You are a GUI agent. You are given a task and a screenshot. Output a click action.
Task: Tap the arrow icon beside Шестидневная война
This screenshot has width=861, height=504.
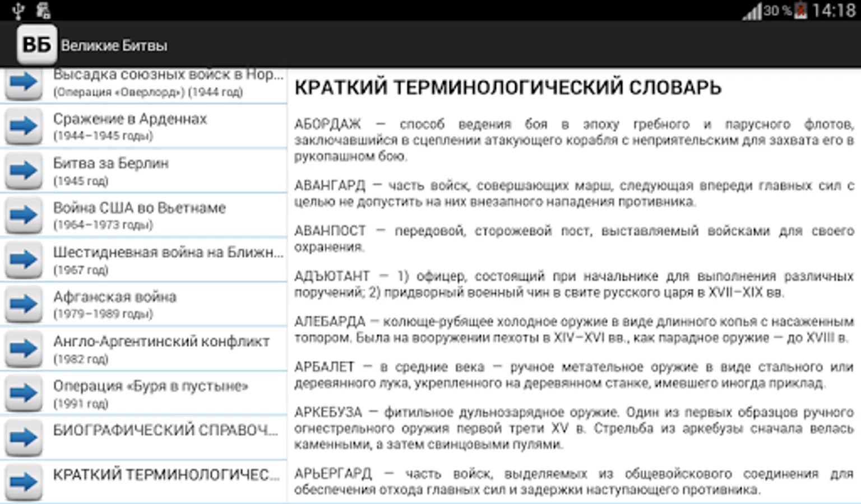point(24,259)
